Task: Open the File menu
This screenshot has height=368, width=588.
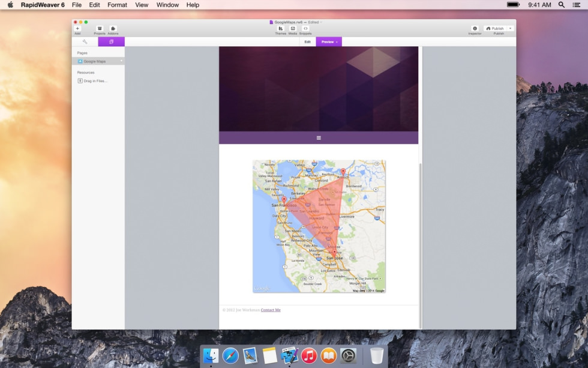Action: (x=77, y=5)
